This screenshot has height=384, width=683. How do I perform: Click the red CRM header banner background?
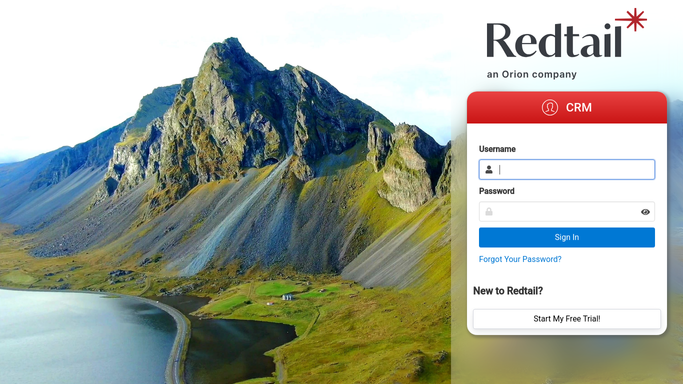567,107
